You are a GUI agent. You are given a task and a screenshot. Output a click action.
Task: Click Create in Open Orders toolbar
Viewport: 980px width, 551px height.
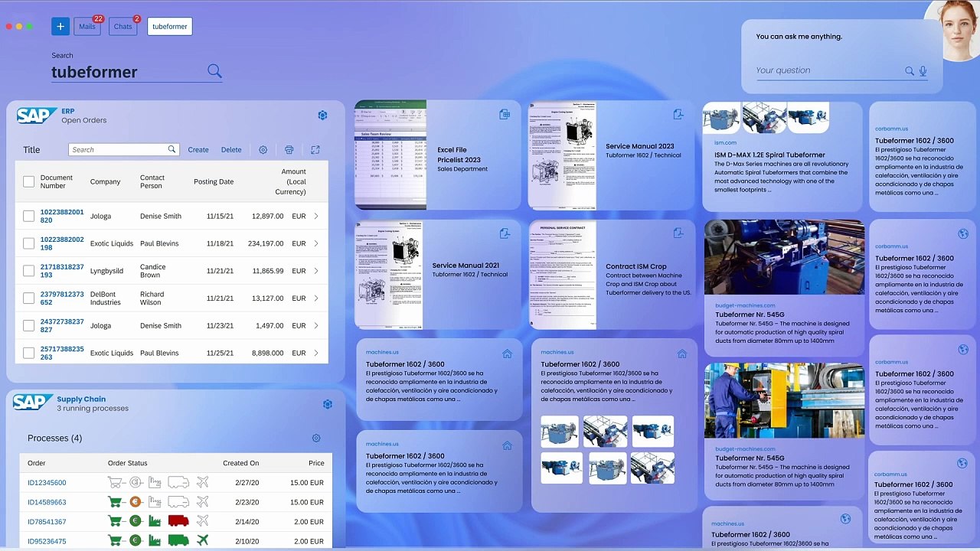198,150
